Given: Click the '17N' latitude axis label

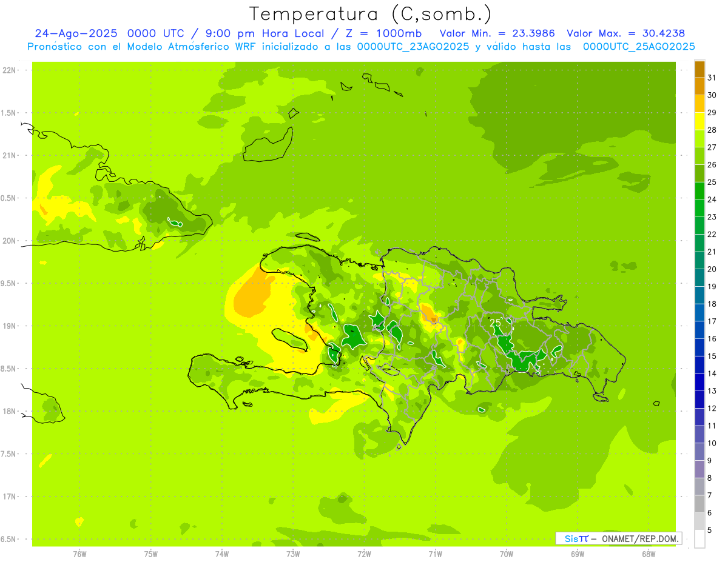Looking at the screenshot, I should click(10, 497).
